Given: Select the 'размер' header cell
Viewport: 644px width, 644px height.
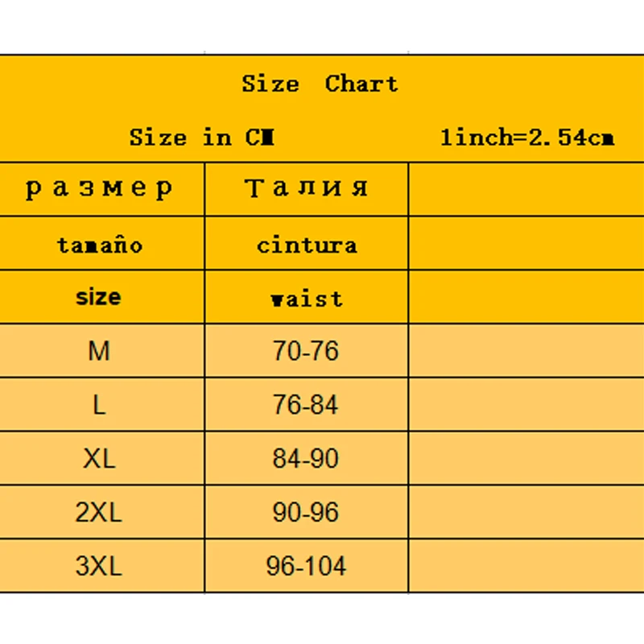Looking at the screenshot, I should [x=99, y=189].
